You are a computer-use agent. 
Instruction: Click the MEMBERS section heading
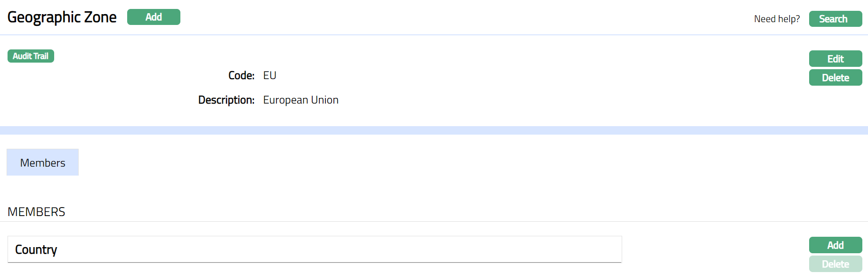pyautogui.click(x=36, y=212)
